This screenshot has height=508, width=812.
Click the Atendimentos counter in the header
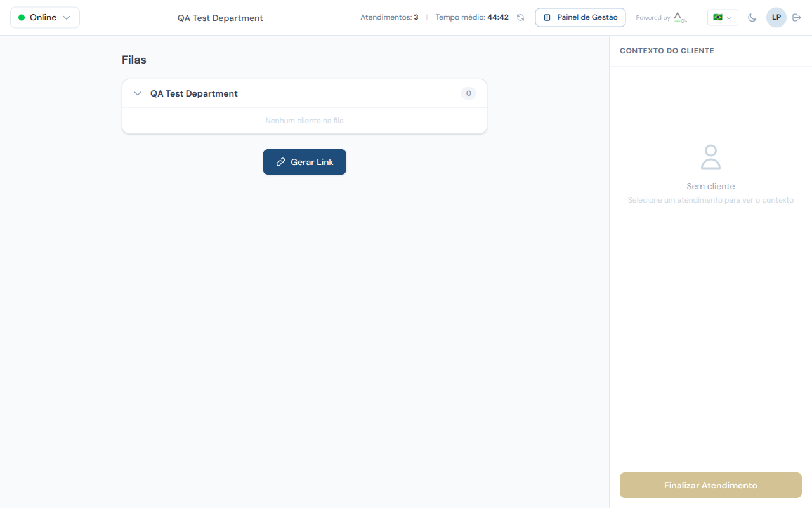[x=389, y=18]
